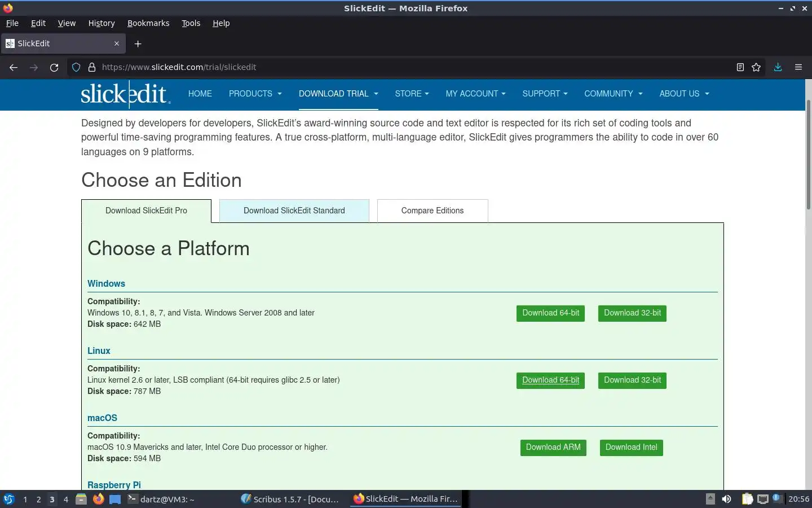Viewport: 812px width, 508px height.
Task: Download the Linux 32-bit package
Action: click(x=632, y=380)
